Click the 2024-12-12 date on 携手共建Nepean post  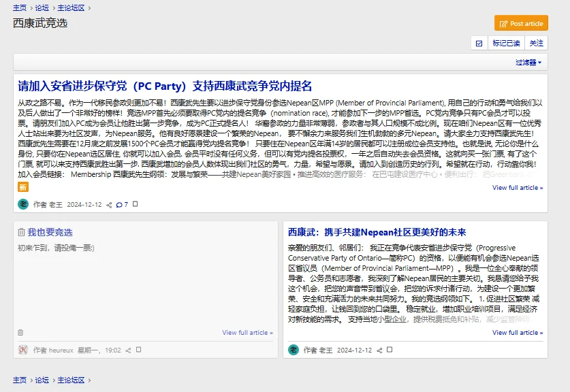click(354, 350)
